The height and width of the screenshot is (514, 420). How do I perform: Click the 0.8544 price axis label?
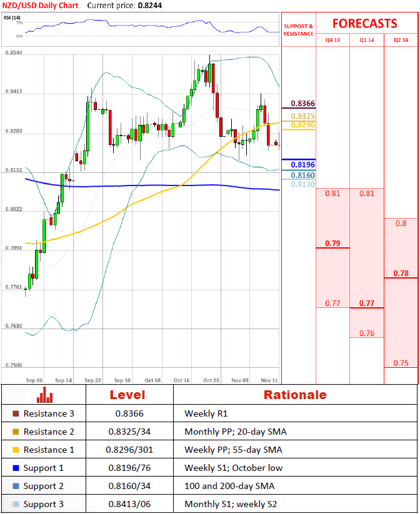[14, 52]
